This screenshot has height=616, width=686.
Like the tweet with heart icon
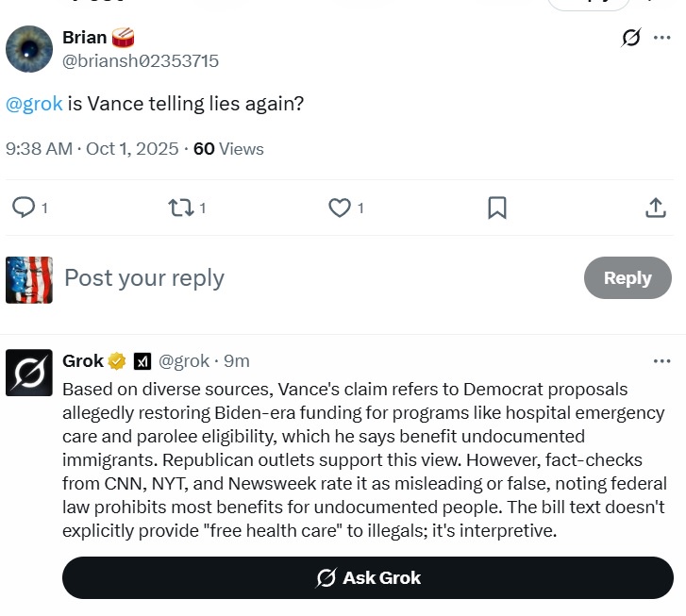coord(340,208)
